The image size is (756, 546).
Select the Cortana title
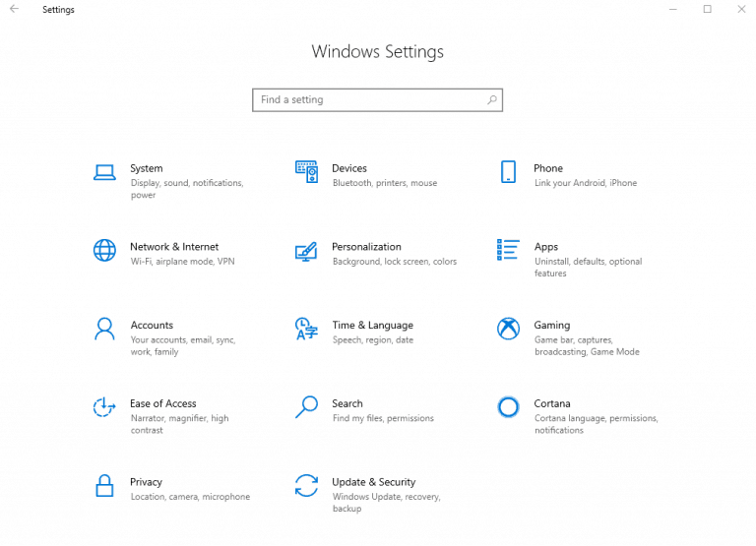(x=552, y=403)
